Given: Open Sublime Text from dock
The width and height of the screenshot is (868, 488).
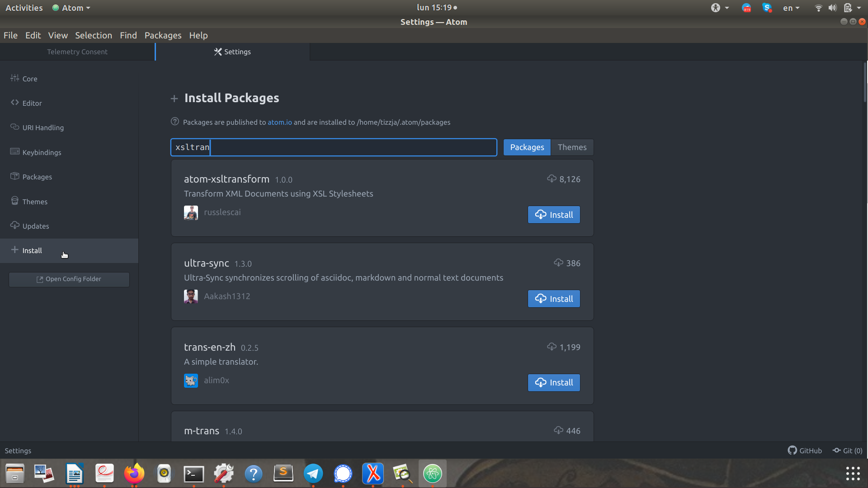Looking at the screenshot, I should 283,474.
